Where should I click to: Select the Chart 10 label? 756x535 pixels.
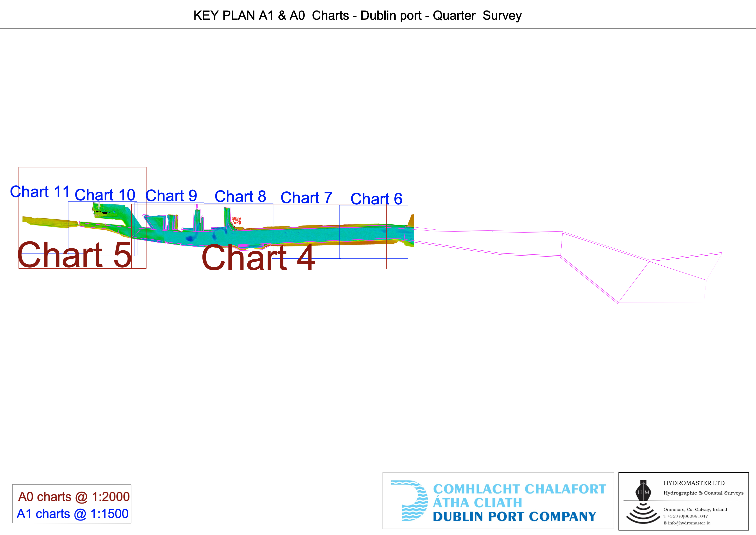105,195
